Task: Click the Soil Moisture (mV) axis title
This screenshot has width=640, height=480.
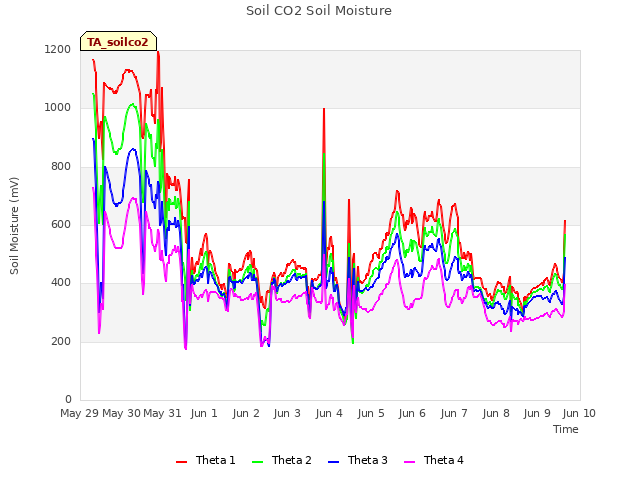Action: click(14, 226)
